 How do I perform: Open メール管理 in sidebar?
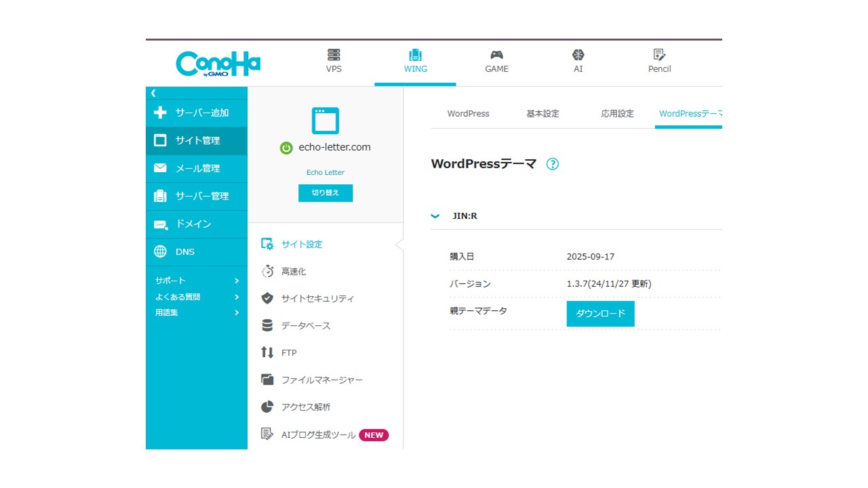tap(197, 169)
